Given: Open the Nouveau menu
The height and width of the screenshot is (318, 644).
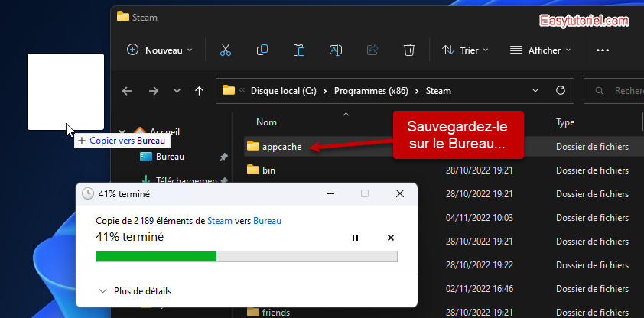Looking at the screenshot, I should [x=159, y=50].
